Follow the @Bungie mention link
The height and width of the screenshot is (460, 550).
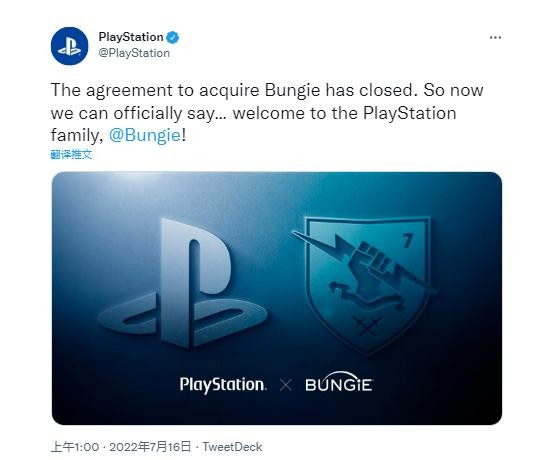click(x=145, y=135)
